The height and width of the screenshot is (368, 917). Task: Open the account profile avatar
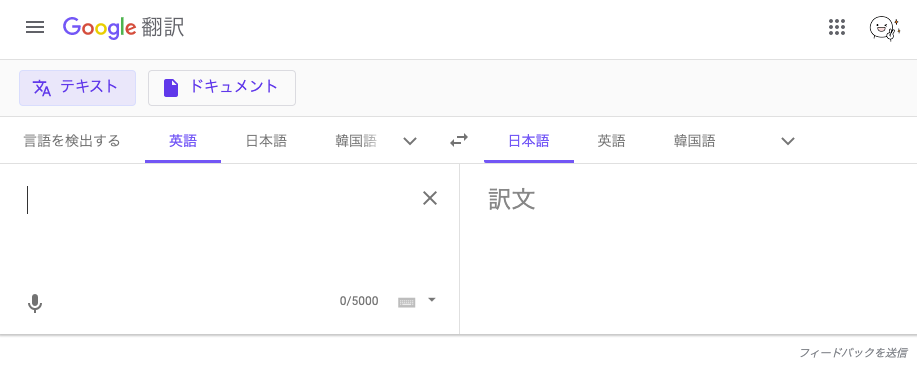coord(884,28)
